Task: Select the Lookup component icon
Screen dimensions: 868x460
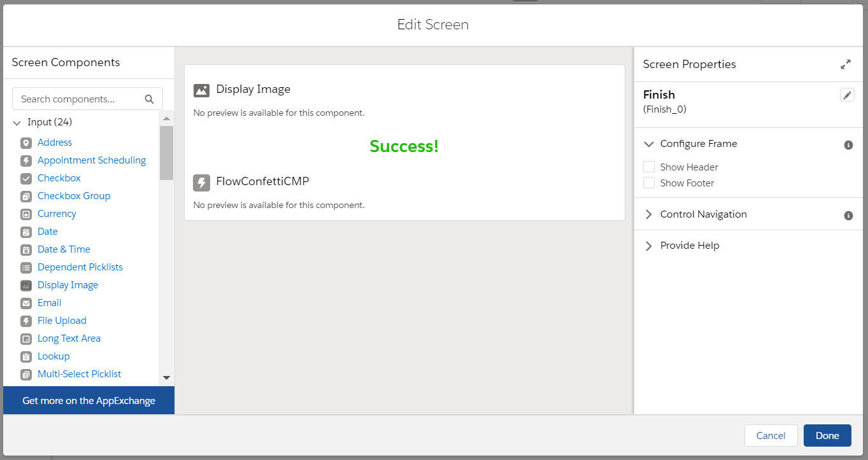Action: click(x=25, y=356)
